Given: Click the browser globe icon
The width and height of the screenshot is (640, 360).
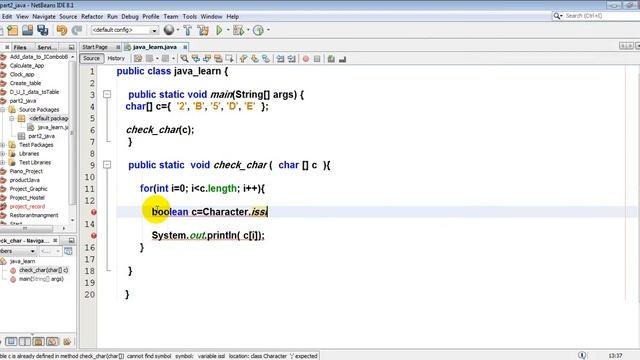Looking at the screenshot, I should coord(169,30).
